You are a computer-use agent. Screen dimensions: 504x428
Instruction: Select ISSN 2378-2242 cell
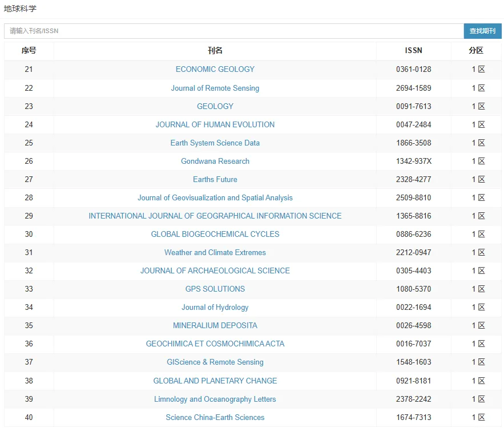pyautogui.click(x=414, y=399)
